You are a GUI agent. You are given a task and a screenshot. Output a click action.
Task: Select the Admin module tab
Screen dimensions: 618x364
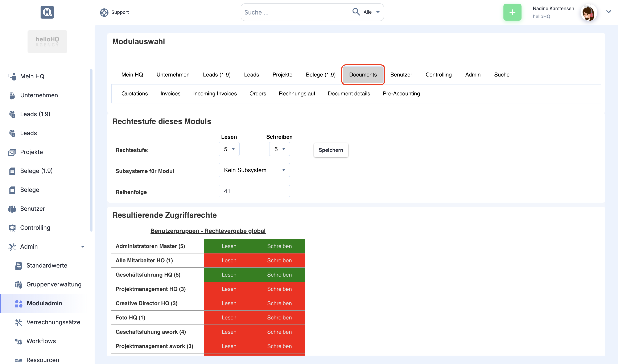click(x=473, y=75)
